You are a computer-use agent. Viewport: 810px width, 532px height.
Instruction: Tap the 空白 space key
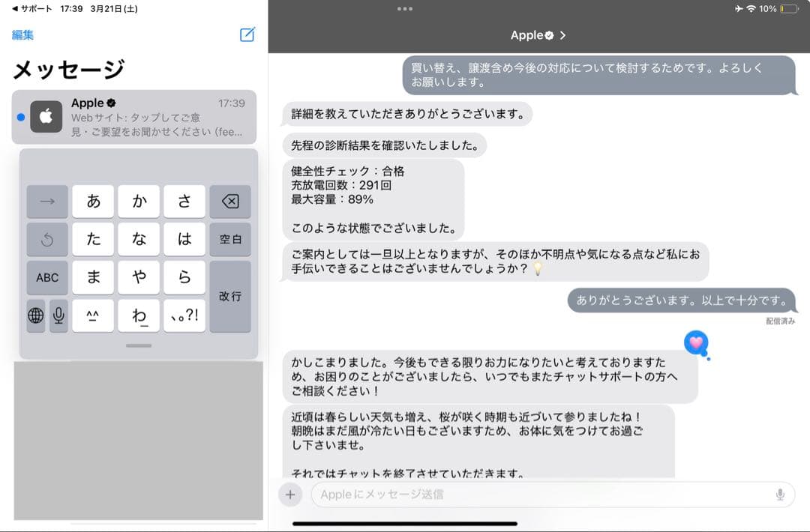tap(230, 239)
